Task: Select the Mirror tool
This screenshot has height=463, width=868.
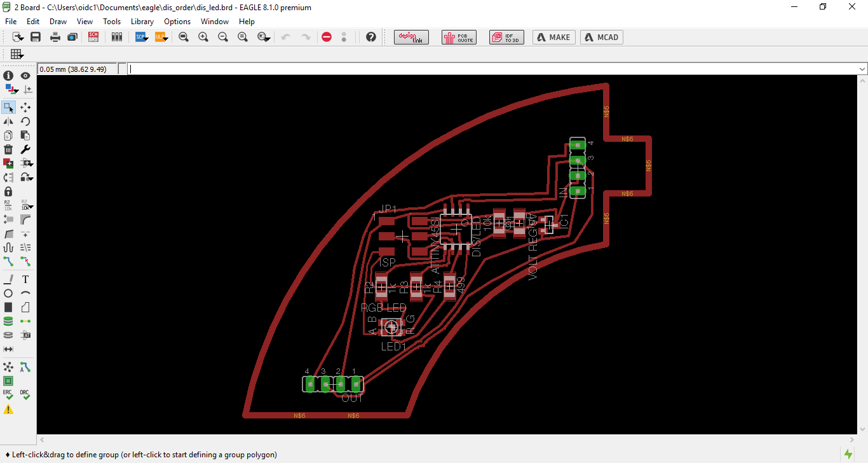Action: 8,121
